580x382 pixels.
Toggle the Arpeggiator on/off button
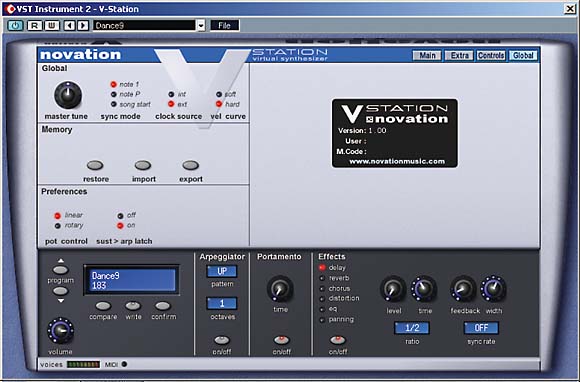tap(222, 340)
